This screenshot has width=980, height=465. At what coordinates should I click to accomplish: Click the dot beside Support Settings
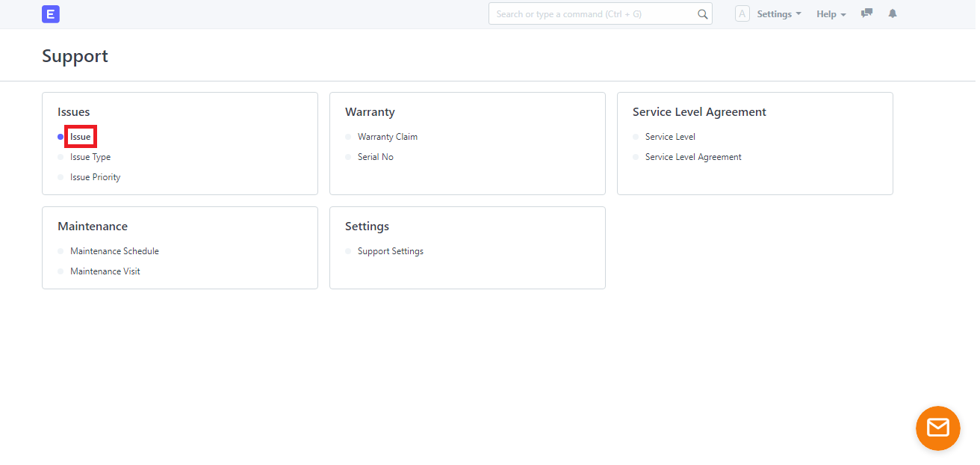click(348, 251)
